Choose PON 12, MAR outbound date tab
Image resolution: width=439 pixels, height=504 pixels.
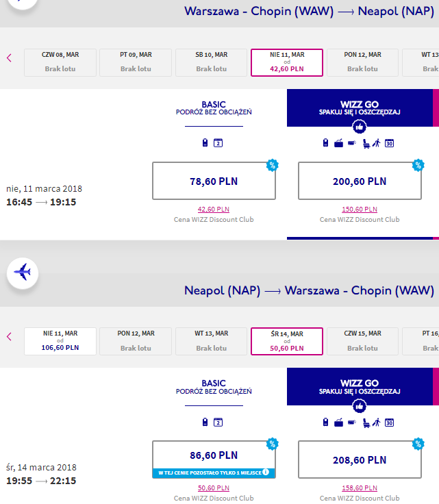(x=362, y=62)
